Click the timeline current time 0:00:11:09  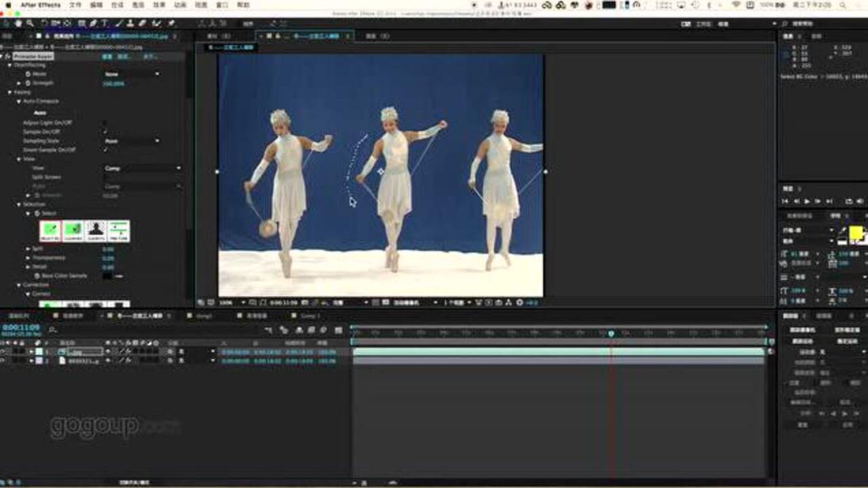pos(20,327)
